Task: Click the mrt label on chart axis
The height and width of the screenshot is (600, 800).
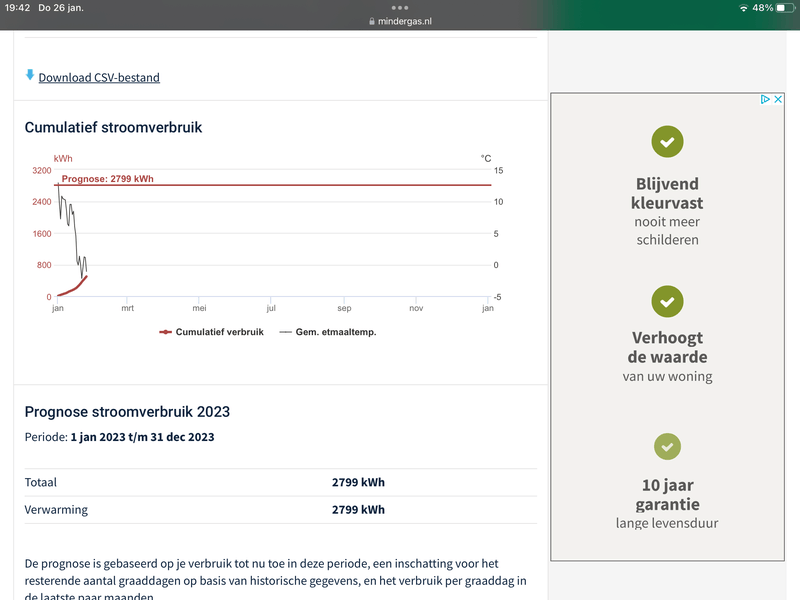Action: [128, 308]
